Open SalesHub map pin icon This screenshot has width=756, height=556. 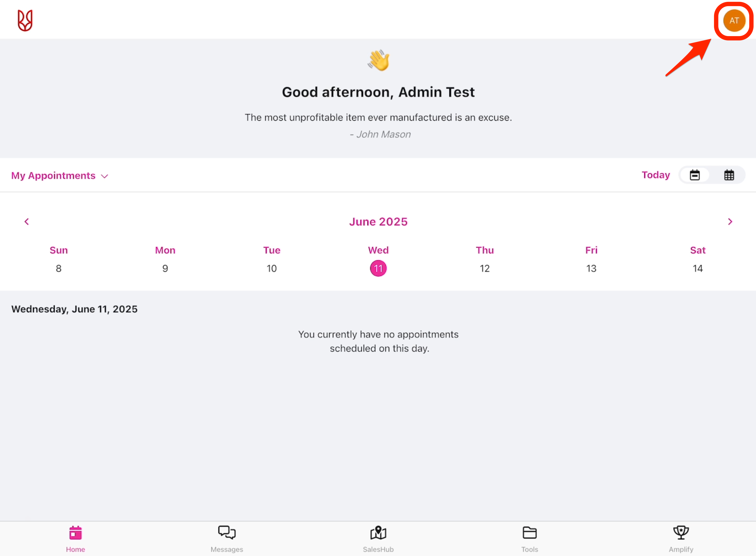tap(378, 533)
